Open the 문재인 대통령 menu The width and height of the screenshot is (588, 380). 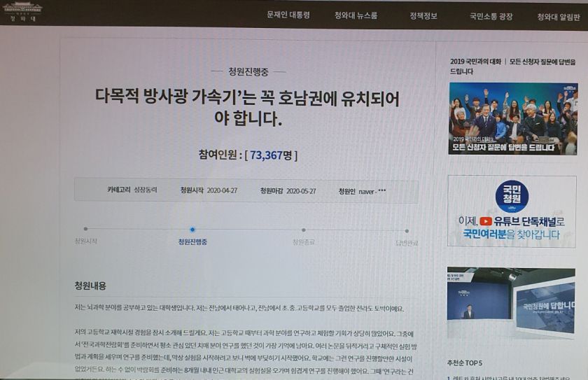pyautogui.click(x=288, y=15)
